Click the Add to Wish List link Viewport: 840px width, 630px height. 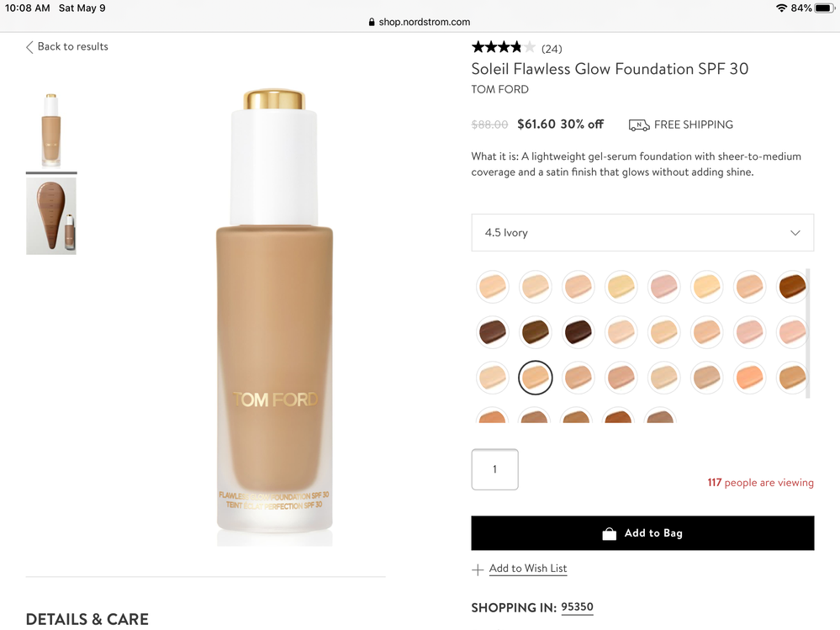pyautogui.click(x=528, y=569)
